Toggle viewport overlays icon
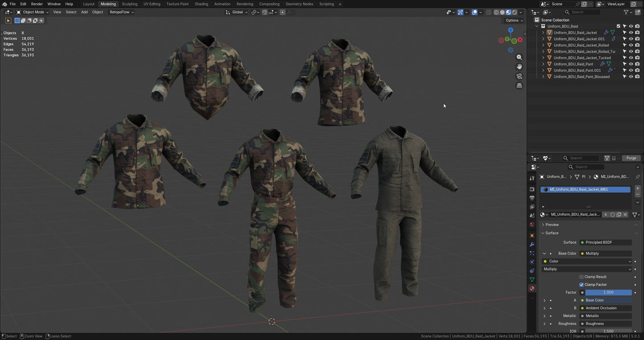 coord(475,12)
